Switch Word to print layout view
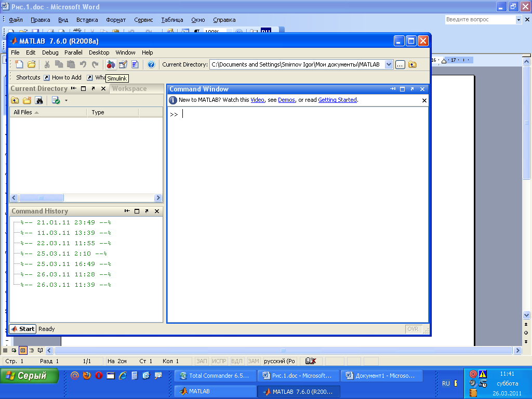Viewport: 532px width, 399px height. [23, 351]
